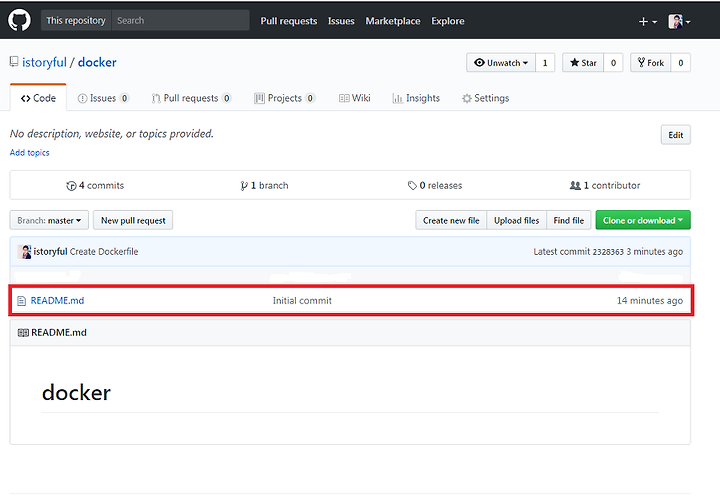
Task: View forks count next to Fork
Action: click(x=681, y=63)
